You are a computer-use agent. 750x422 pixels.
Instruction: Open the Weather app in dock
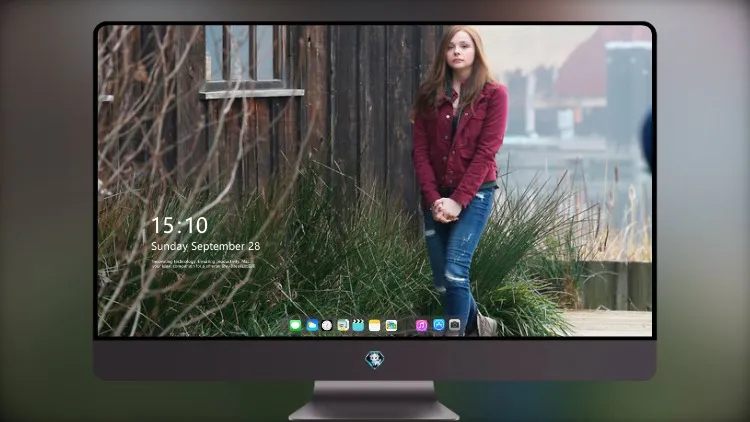click(312, 325)
